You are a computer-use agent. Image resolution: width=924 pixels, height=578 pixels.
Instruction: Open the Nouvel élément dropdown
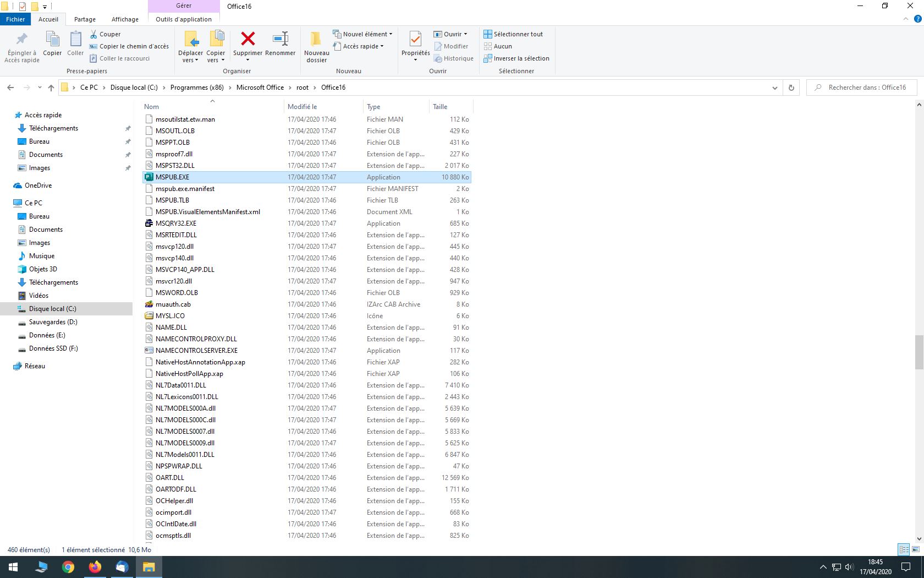click(x=363, y=34)
